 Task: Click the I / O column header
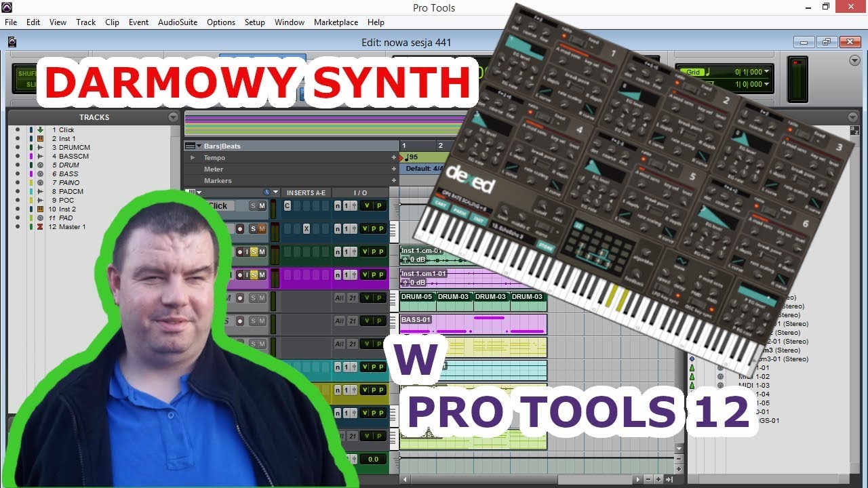(x=360, y=192)
